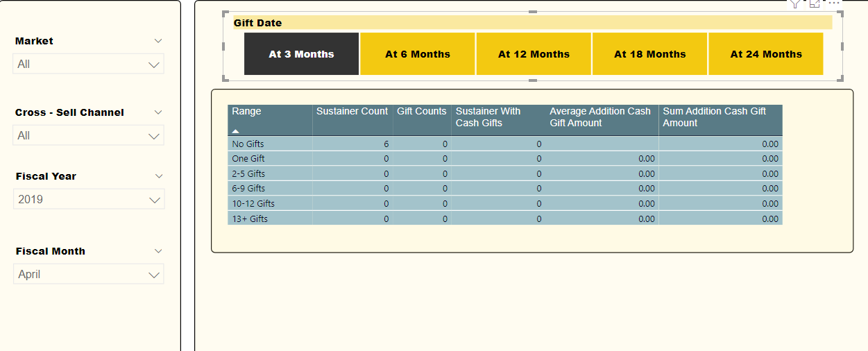868x351 pixels.
Task: Sort by Sustainer With Cash Gifts header
Action: click(498, 120)
